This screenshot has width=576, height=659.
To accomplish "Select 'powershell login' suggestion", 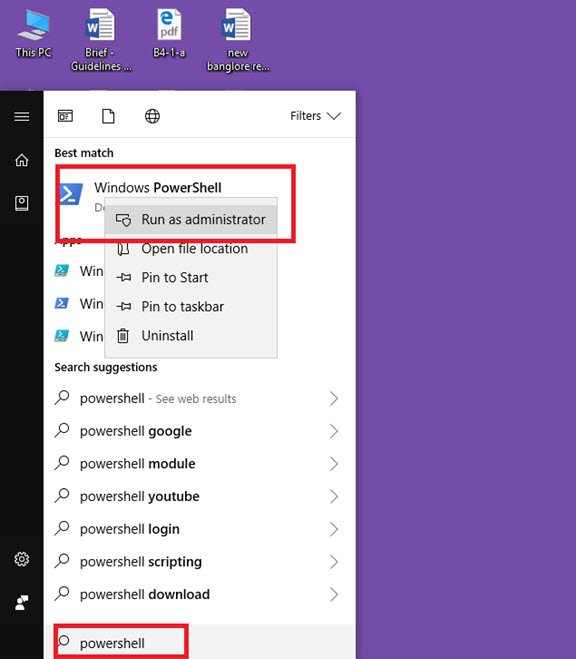I will [x=200, y=529].
